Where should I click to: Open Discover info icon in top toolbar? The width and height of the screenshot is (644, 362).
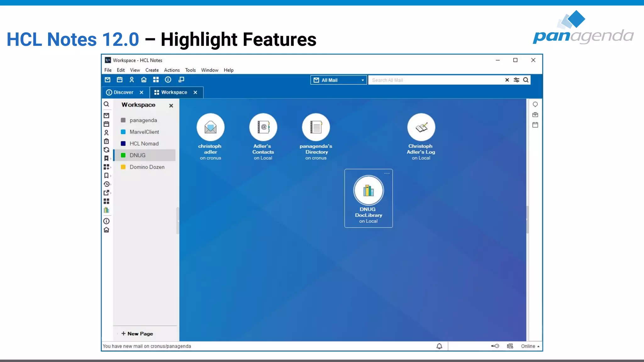point(168,80)
